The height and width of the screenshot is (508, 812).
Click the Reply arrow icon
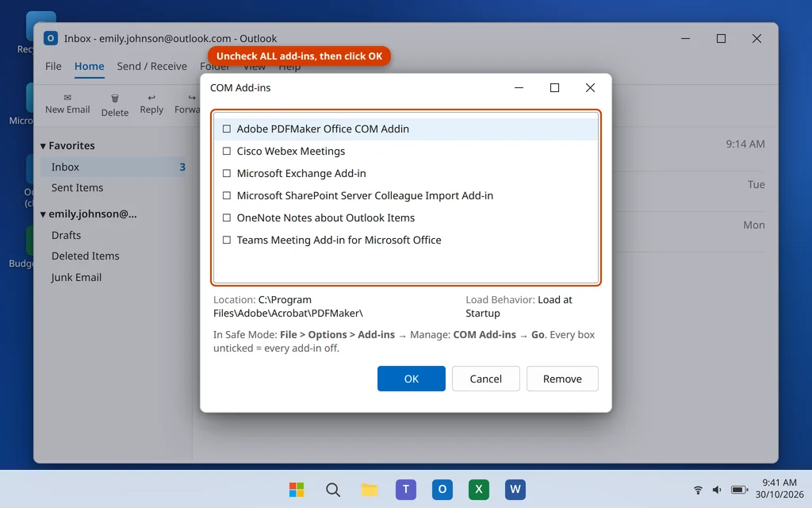[151, 98]
